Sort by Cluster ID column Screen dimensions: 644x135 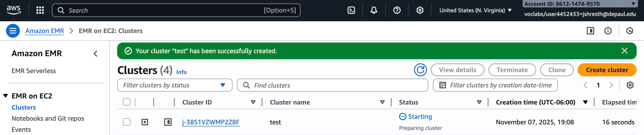pos(253,102)
